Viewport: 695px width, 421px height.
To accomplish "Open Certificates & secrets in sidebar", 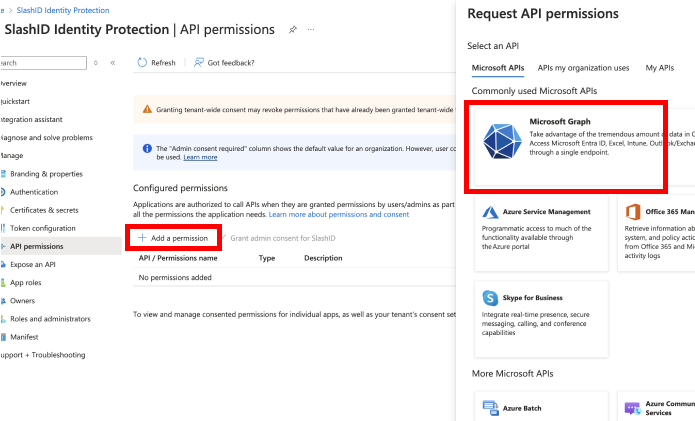I will [44, 210].
